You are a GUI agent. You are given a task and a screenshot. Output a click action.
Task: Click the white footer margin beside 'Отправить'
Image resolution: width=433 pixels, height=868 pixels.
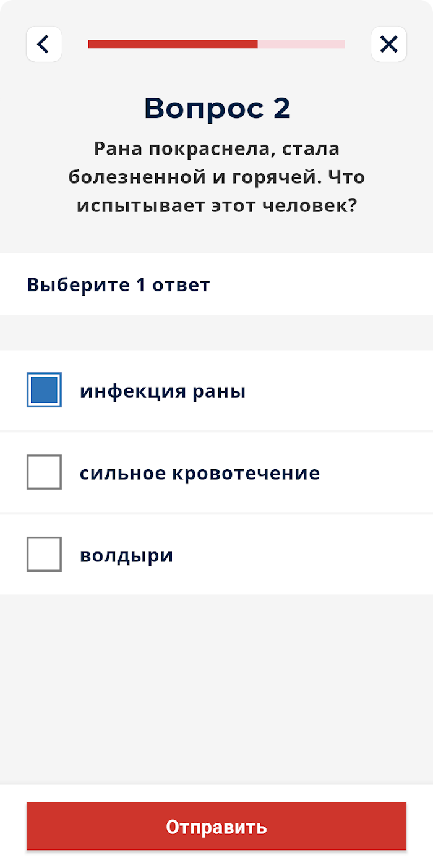pyautogui.click(x=12, y=827)
